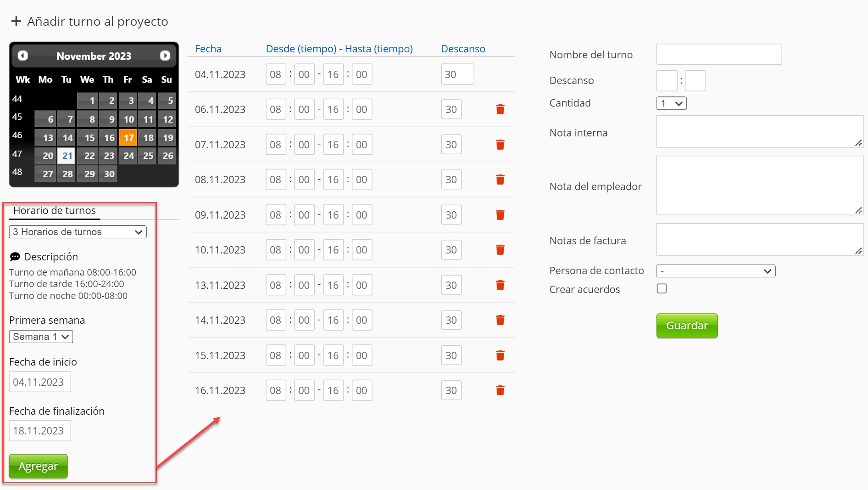
Task: Open the Persona de contacto dropdown
Action: [x=715, y=271]
